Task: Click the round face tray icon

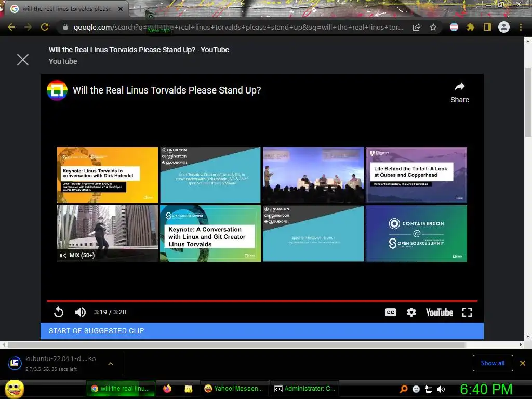Action: click(416, 389)
